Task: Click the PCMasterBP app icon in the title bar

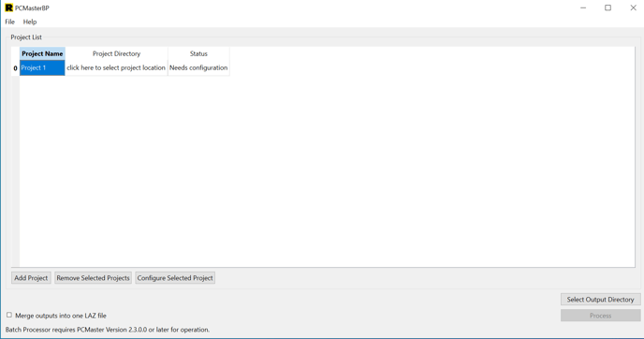Action: [8, 7]
